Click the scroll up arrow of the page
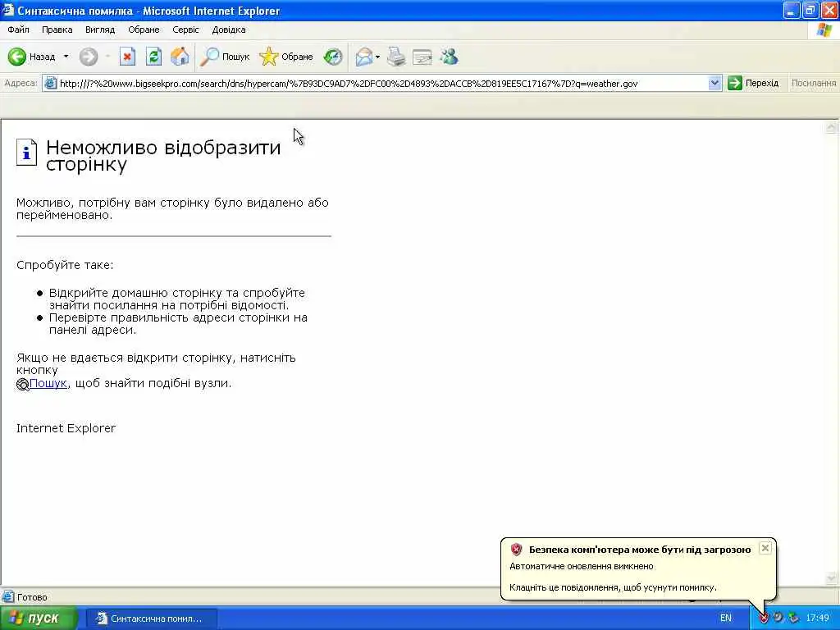The width and height of the screenshot is (840, 630). tap(832, 127)
